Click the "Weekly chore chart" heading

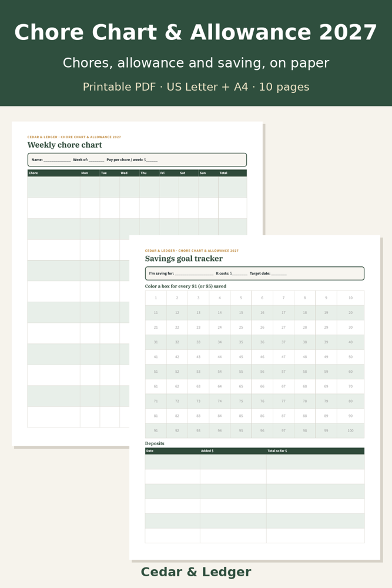point(65,145)
